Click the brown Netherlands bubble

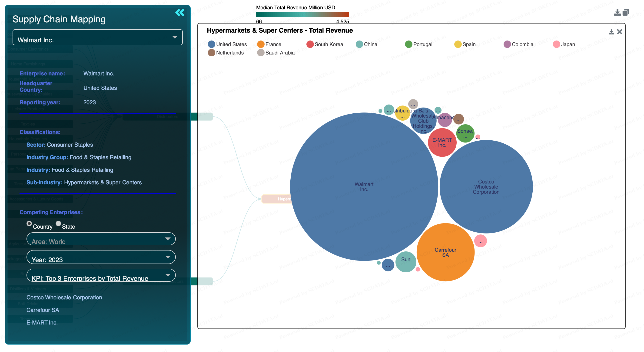[458, 119]
